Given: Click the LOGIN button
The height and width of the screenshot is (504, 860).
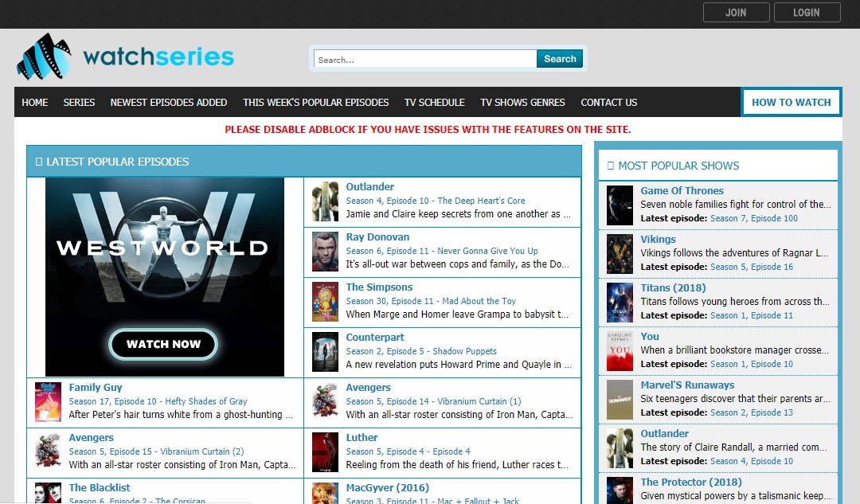Looking at the screenshot, I should 807,13.
